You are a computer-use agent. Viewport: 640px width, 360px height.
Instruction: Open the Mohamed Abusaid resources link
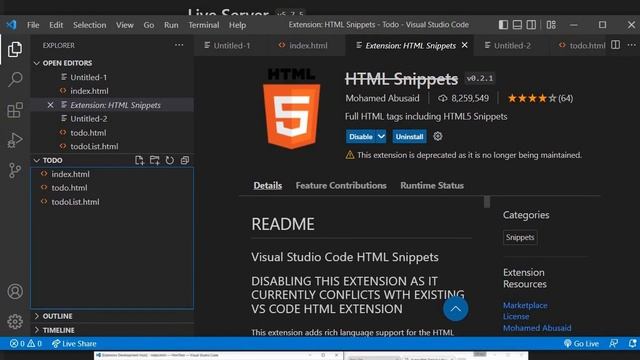(x=537, y=328)
